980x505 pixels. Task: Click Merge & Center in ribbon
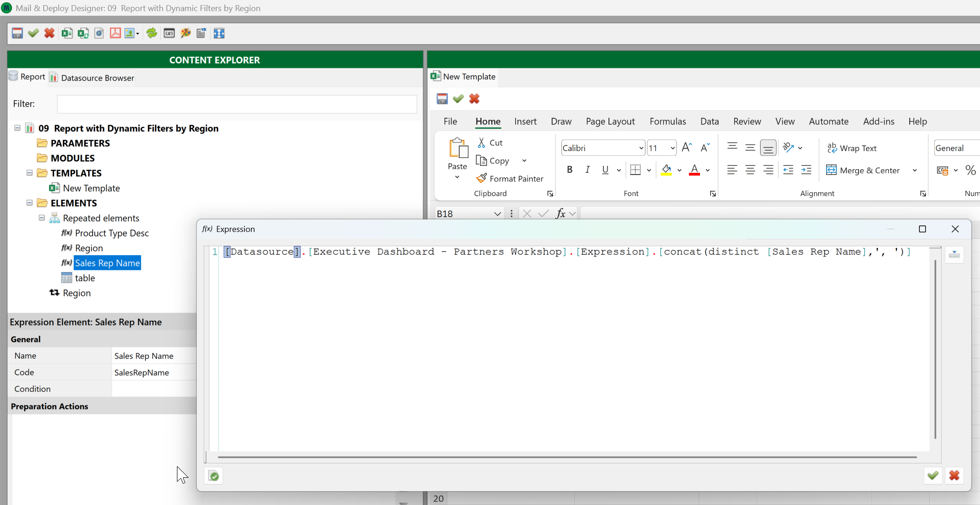863,170
